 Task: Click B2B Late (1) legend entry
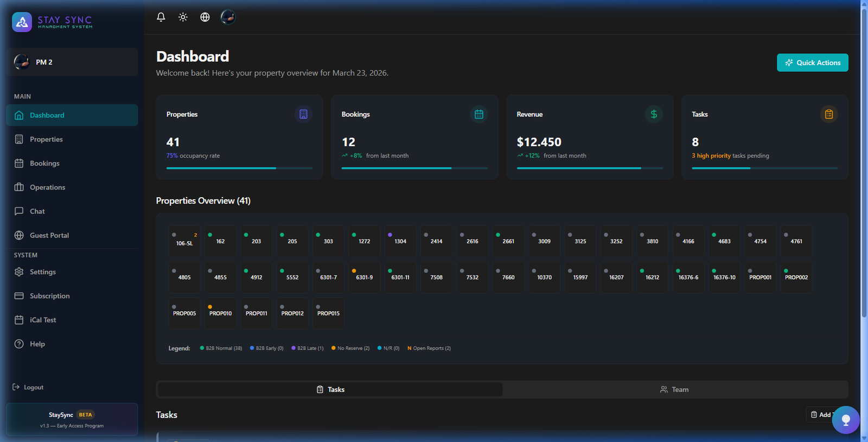tap(307, 348)
